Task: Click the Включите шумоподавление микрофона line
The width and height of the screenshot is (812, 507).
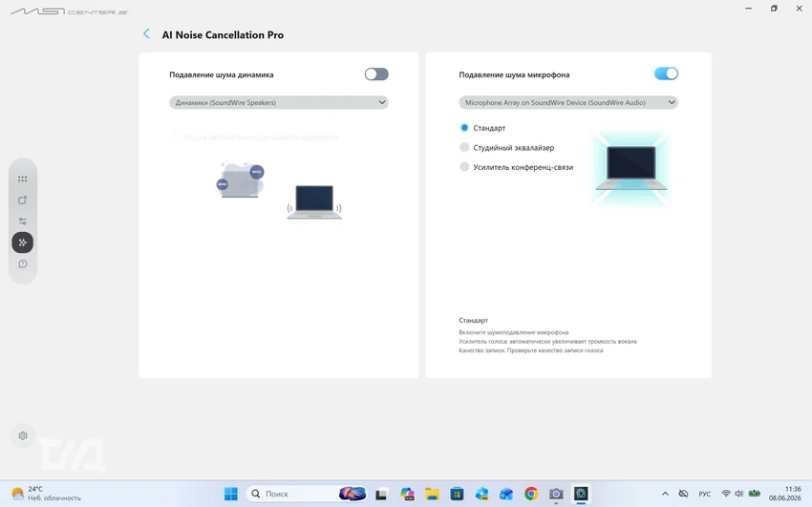Action: tap(513, 332)
